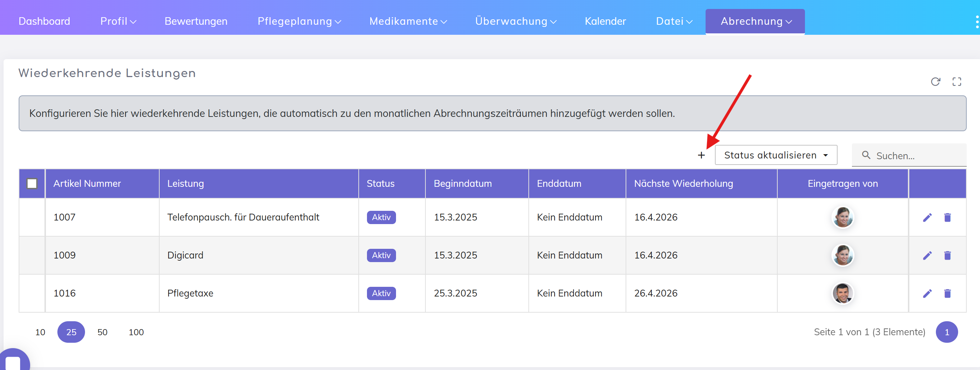
Task: Toggle the select-all checkbox in table header
Action: 32,184
